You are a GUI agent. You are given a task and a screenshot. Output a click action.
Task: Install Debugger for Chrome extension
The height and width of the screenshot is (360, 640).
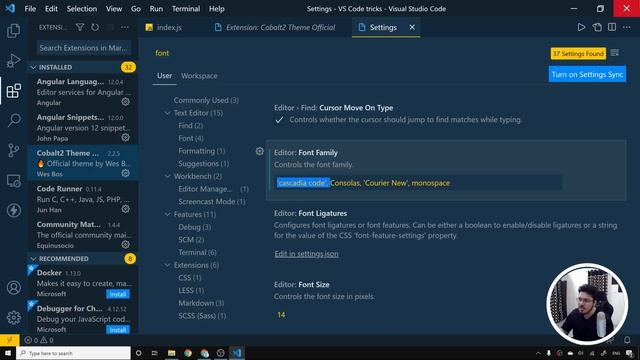click(118, 329)
